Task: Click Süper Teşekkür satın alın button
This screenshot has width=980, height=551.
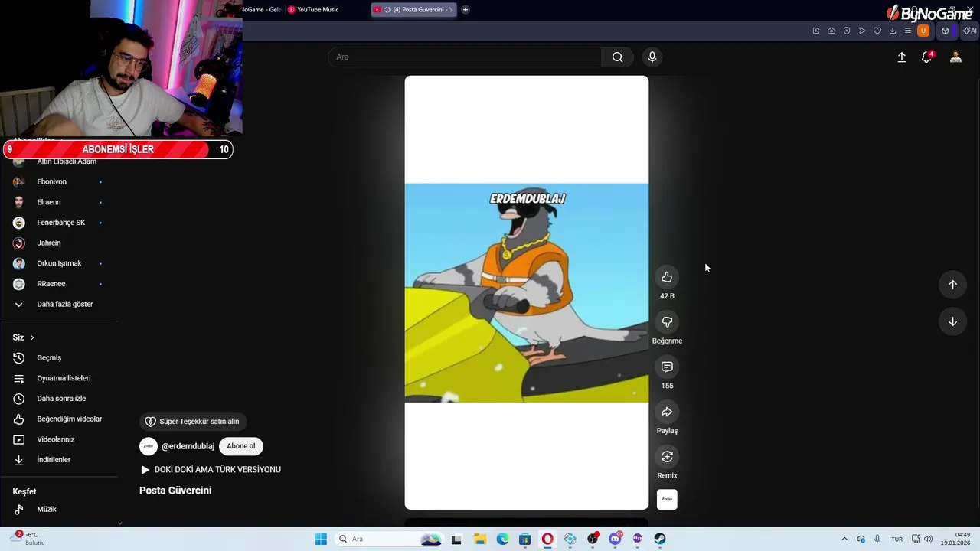Action: click(x=192, y=422)
